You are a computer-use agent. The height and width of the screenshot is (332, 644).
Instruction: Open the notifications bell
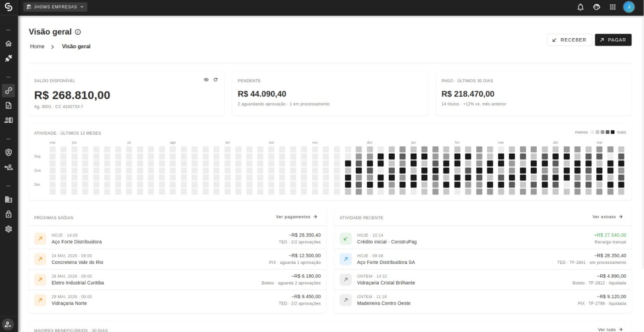[x=581, y=7]
